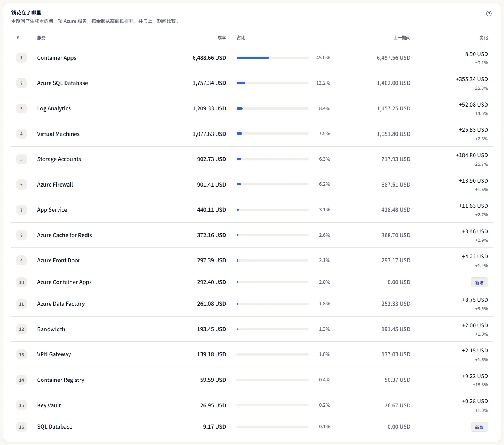This screenshot has height=445, width=504.
Task: Click the change value +184.80 USD
Action: click(472, 155)
